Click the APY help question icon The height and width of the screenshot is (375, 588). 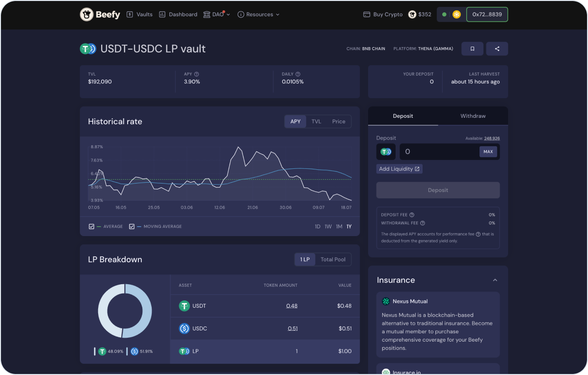click(196, 74)
